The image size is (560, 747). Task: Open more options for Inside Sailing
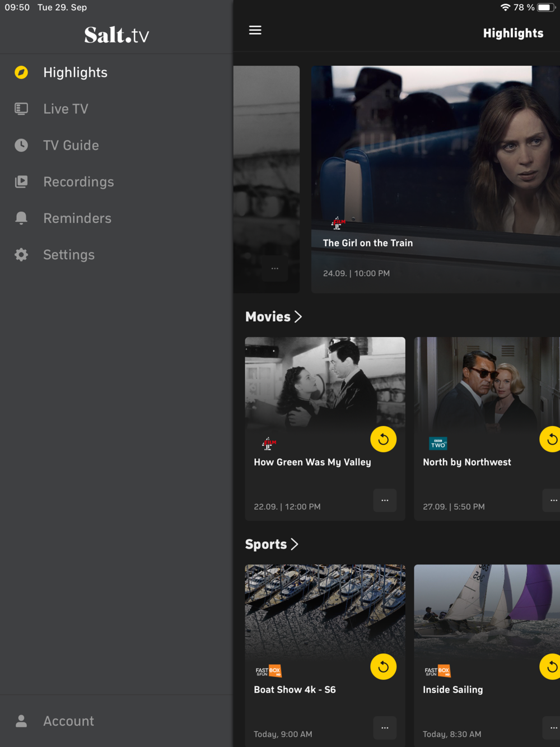[552, 727]
